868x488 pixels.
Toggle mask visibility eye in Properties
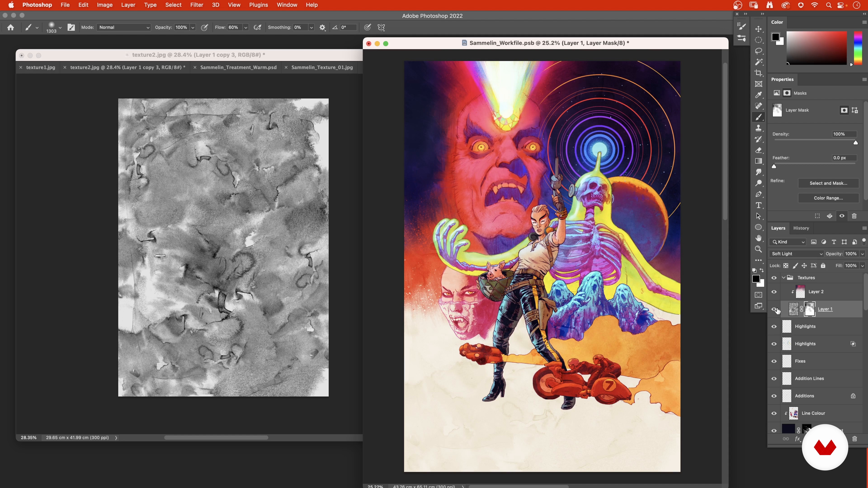coord(842,216)
